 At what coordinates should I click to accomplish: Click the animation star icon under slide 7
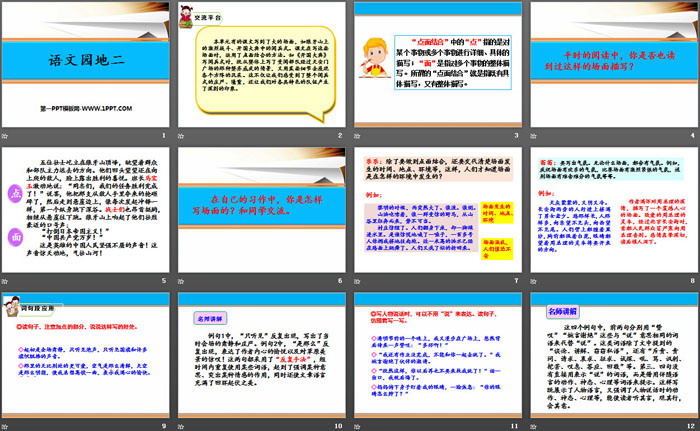coord(357,281)
